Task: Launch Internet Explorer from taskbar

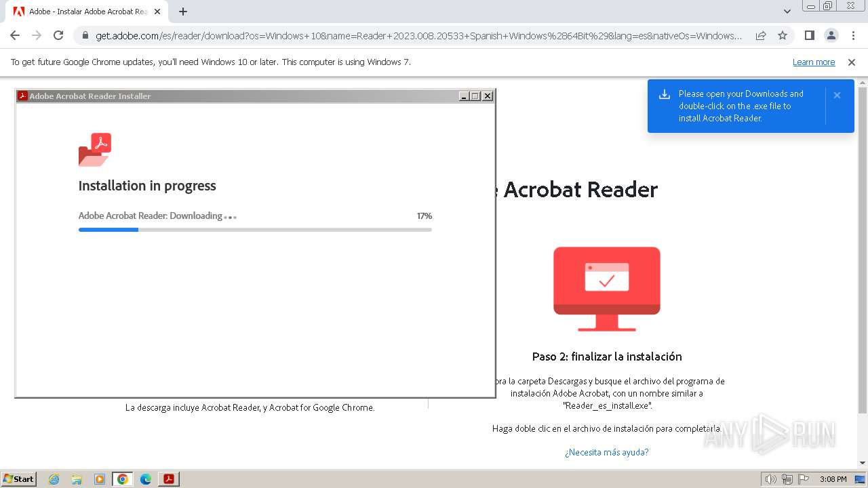Action: 54,479
